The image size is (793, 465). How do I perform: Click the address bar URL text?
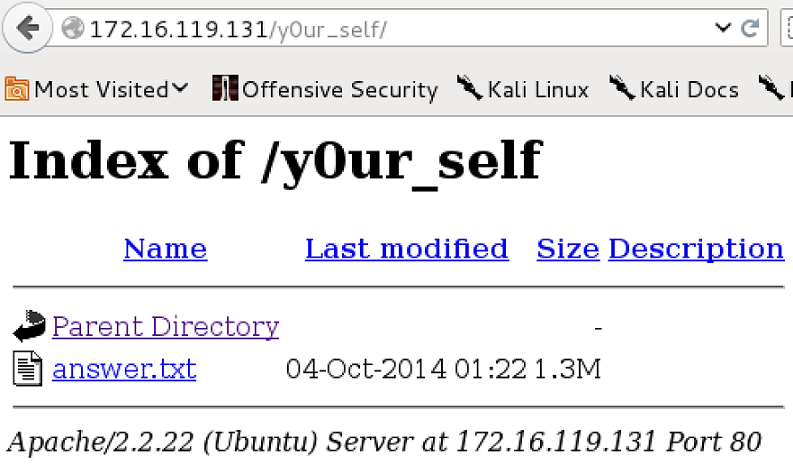tap(238, 29)
